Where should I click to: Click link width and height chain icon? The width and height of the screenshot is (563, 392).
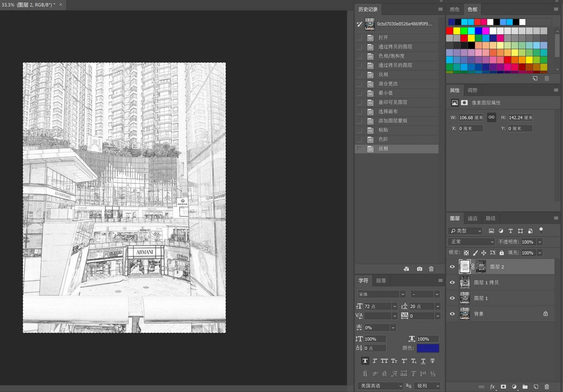tap(491, 117)
